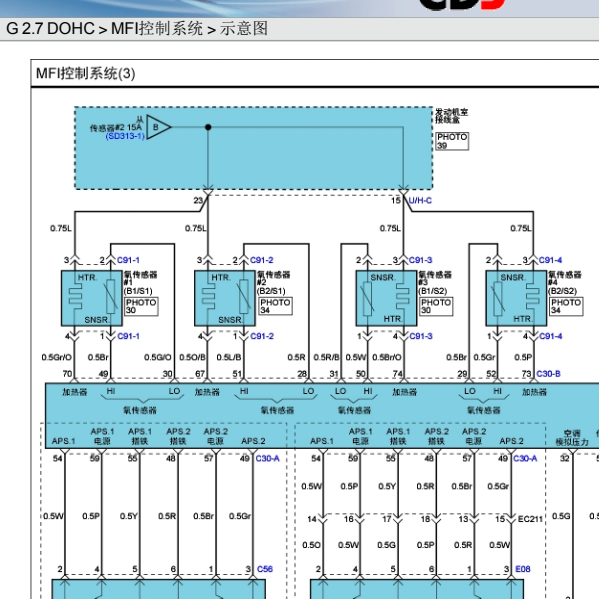Open C91-2 link above oxygen sensor #2
The image size is (599, 599).
pos(262,260)
